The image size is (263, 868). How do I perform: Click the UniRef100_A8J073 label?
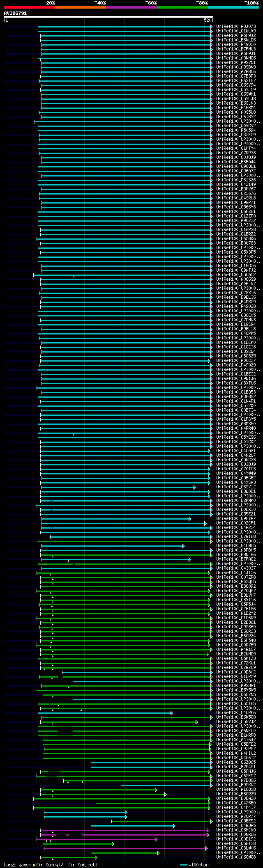tap(236, 26)
